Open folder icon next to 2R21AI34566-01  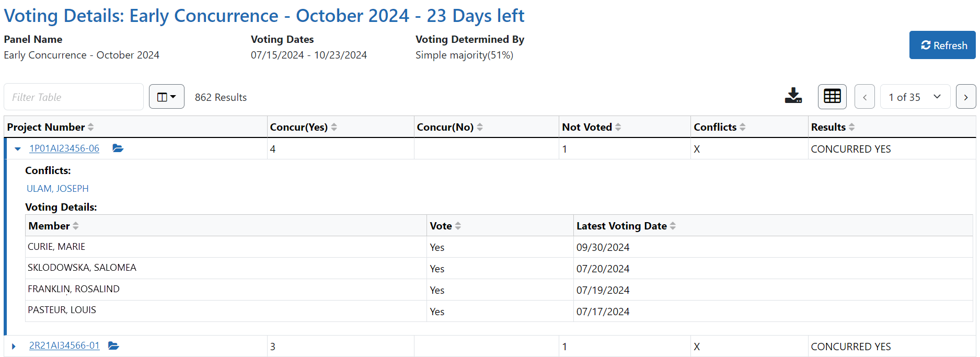click(113, 346)
